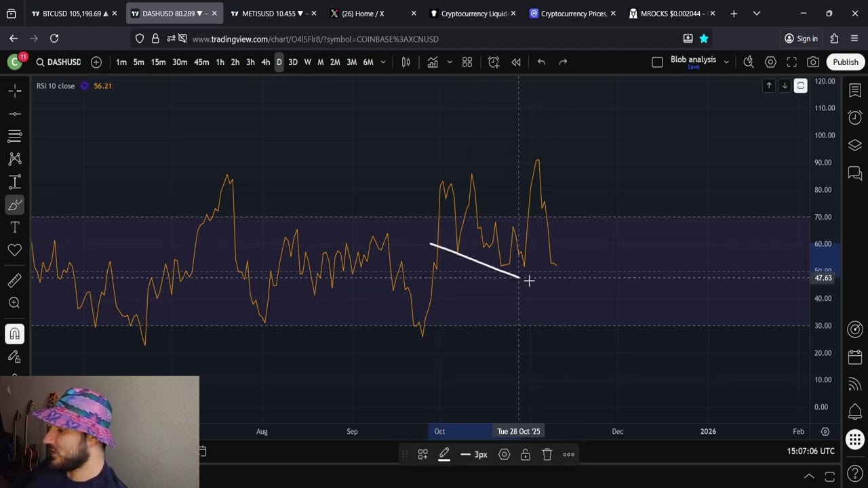Open the drawing toolbar line template grid

coord(422,454)
